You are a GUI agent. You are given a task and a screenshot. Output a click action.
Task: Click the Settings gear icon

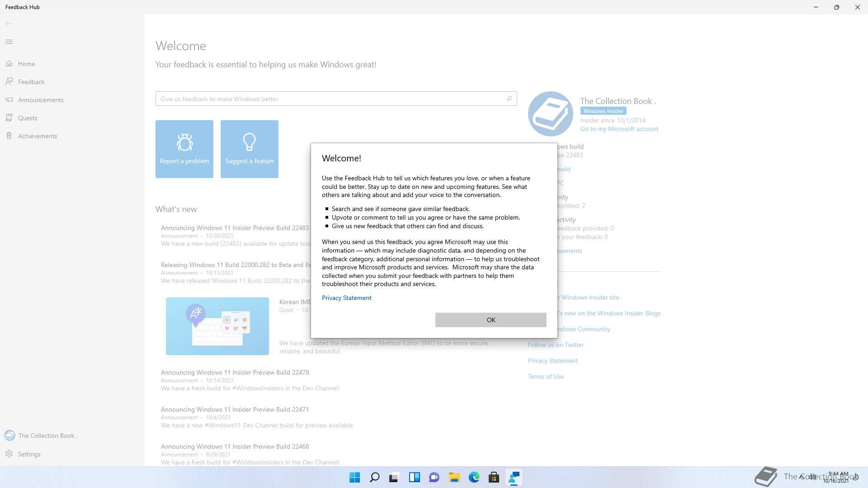click(9, 454)
